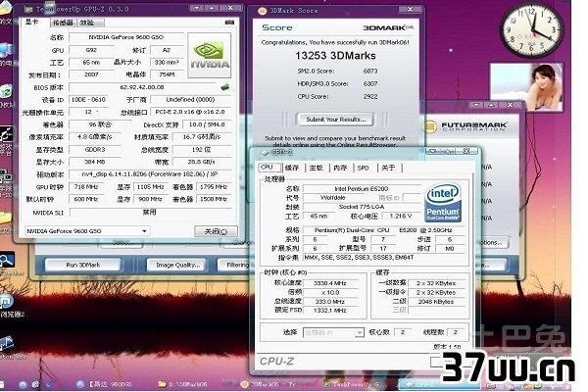
Task: Click the BIOS save chip icon in GPU-Z
Action: click(x=225, y=87)
